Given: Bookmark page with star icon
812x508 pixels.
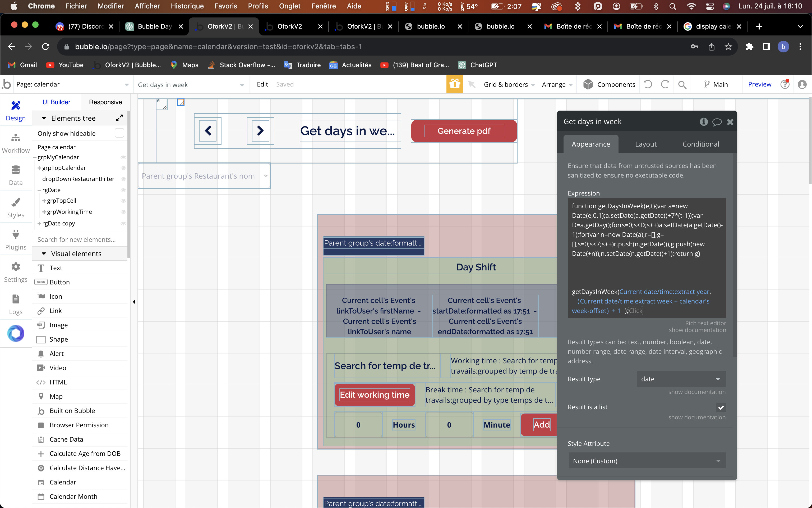Looking at the screenshot, I should coord(728,47).
